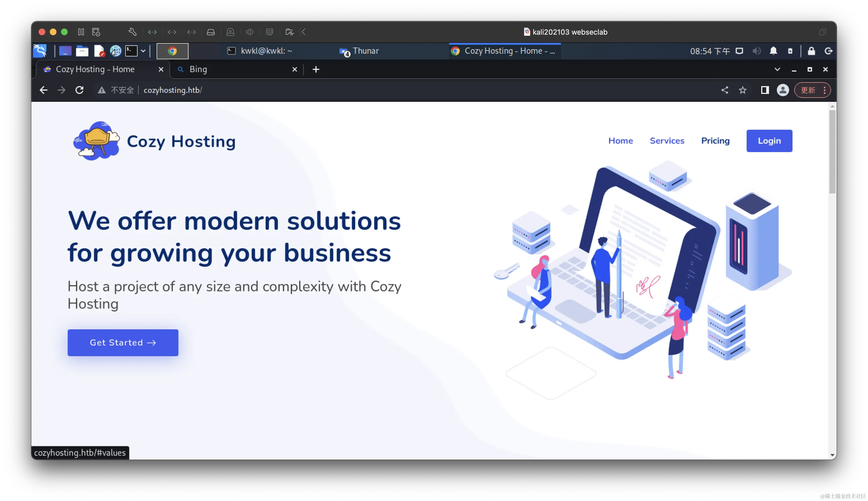Click the browser reload page icon
Image resolution: width=868 pixels, height=501 pixels.
80,90
